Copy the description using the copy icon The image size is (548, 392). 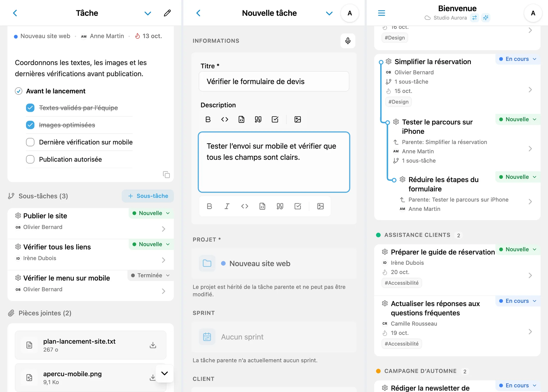(166, 175)
